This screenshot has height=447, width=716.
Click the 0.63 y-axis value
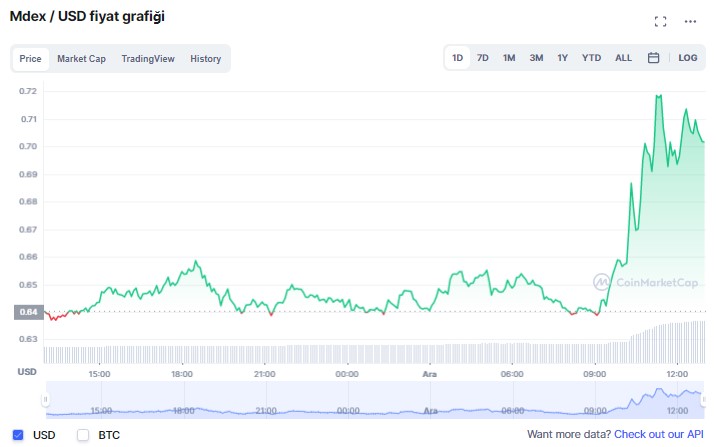(x=28, y=339)
